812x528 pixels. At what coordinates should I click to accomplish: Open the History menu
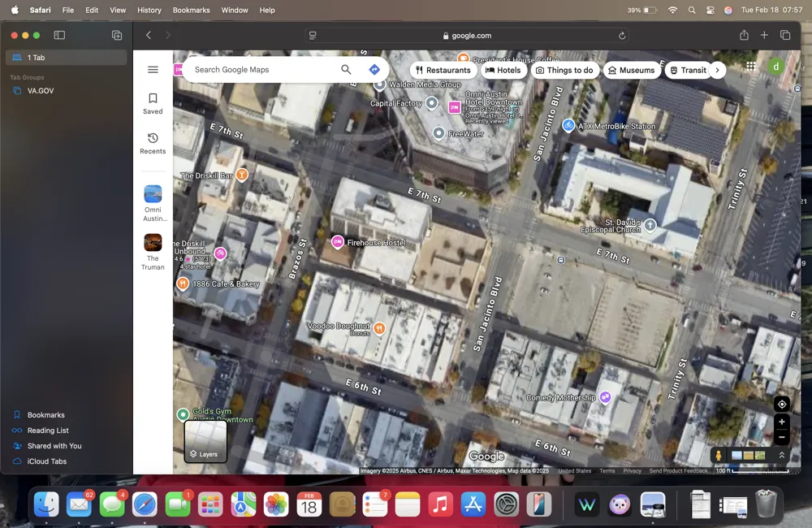(149, 11)
